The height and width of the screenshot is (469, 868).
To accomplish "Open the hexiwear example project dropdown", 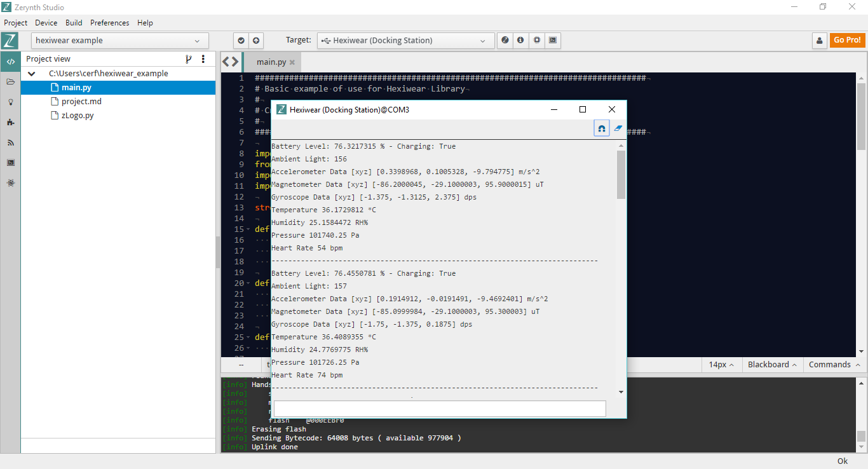I will (120, 41).
